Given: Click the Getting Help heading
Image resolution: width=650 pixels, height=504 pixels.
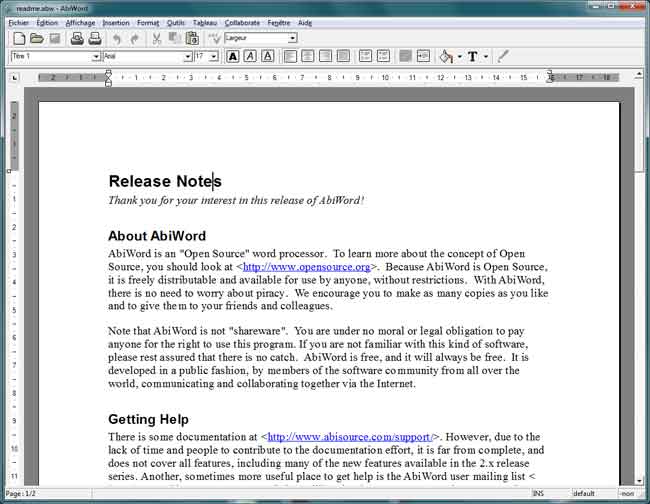Looking at the screenshot, I should tap(148, 419).
